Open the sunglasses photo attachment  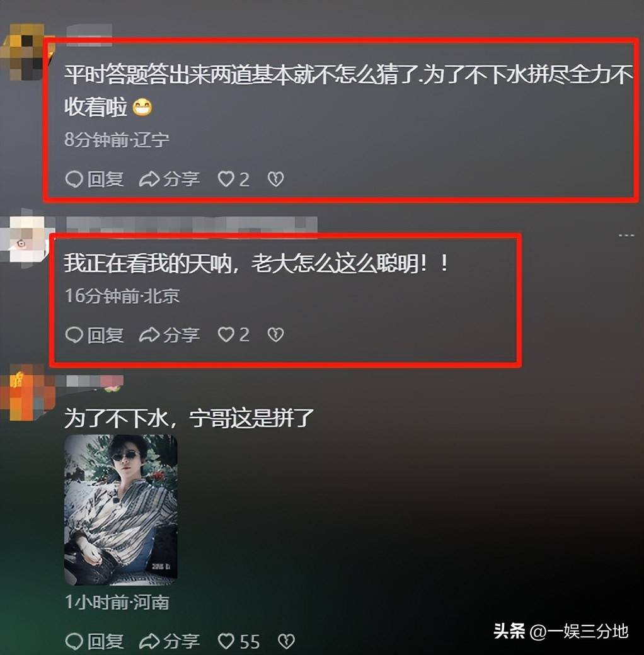[x=121, y=510]
